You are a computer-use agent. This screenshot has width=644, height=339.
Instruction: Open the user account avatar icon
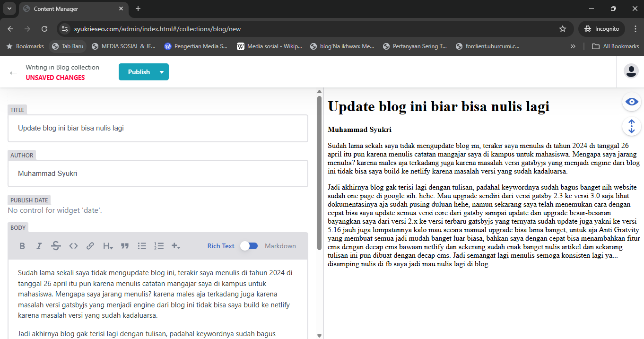coord(631,71)
